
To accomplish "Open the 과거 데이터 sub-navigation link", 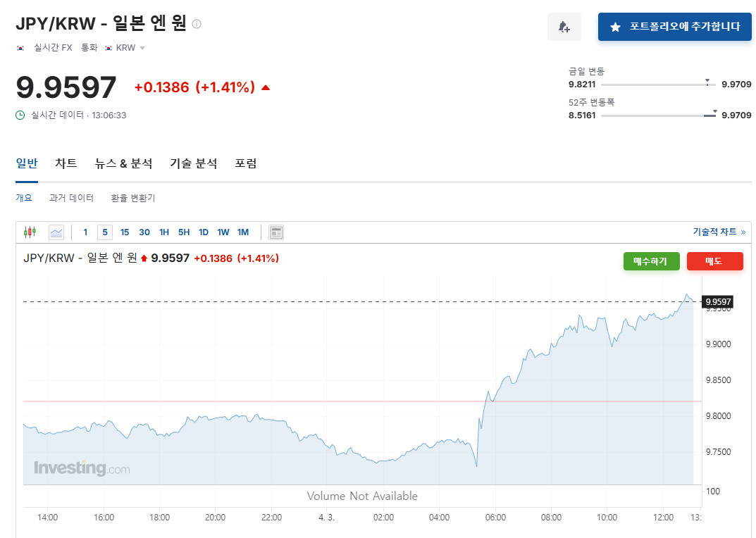I will (71, 198).
